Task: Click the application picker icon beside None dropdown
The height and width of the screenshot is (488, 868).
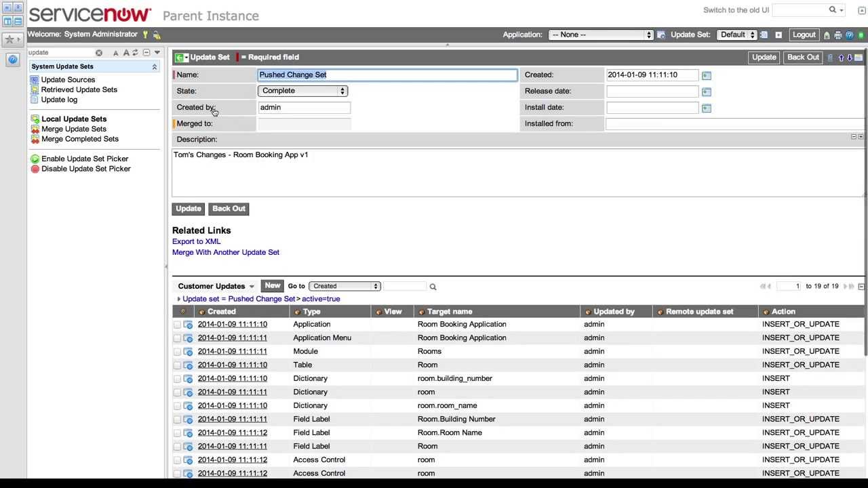Action: (x=661, y=35)
